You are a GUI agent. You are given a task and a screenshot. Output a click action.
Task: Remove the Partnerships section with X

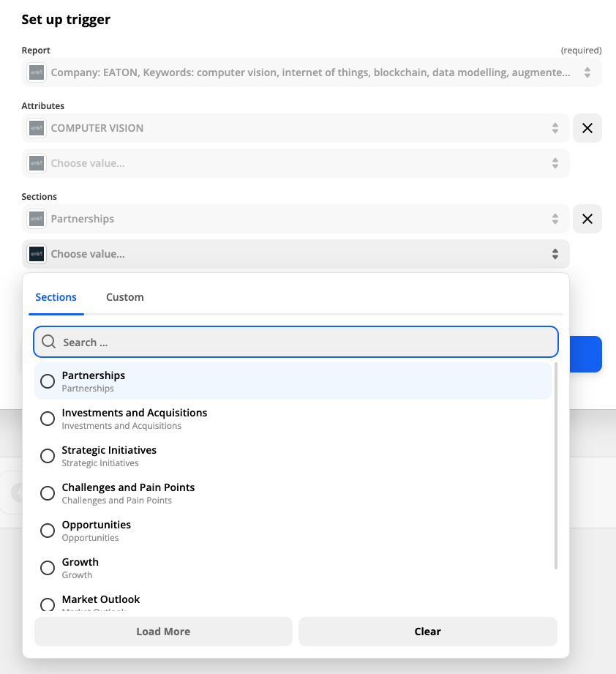pos(587,219)
